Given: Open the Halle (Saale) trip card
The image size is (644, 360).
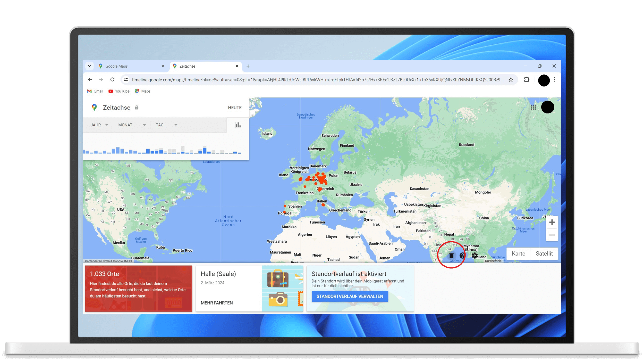Looking at the screenshot, I should pyautogui.click(x=249, y=289).
